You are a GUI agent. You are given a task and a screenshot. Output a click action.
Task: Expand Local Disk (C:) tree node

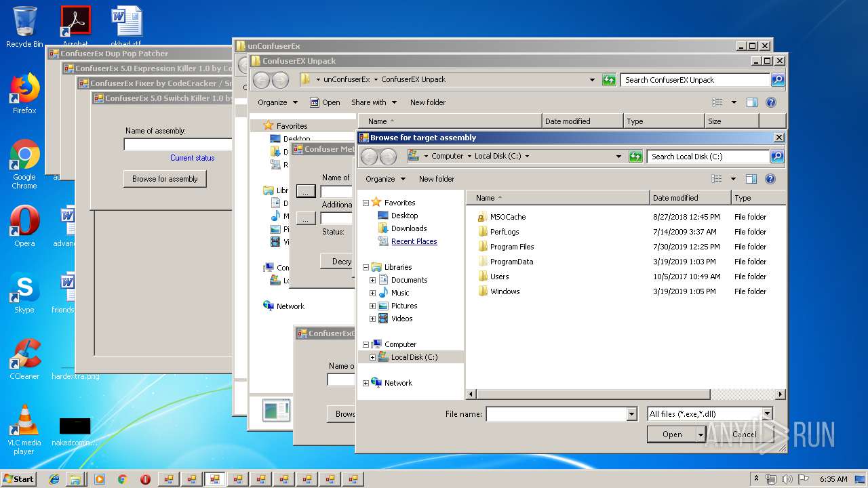click(372, 357)
